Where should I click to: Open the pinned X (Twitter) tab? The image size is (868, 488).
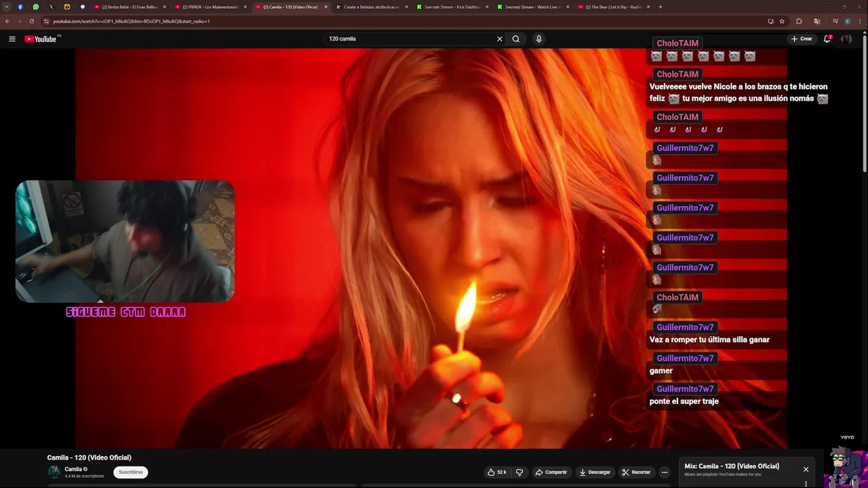(x=52, y=7)
